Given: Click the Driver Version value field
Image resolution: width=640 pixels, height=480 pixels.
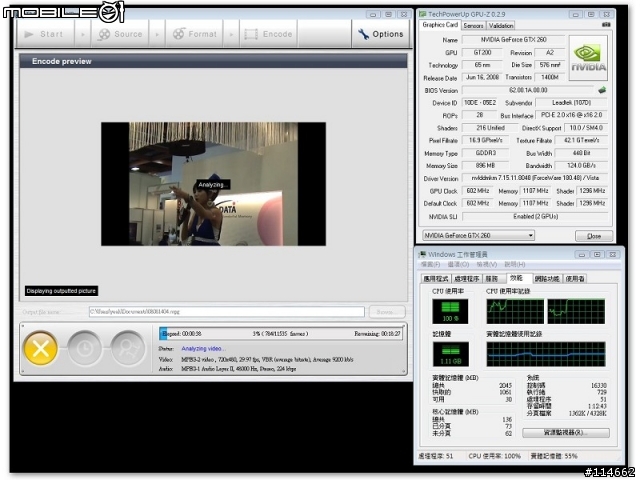Looking at the screenshot, I should (x=535, y=178).
